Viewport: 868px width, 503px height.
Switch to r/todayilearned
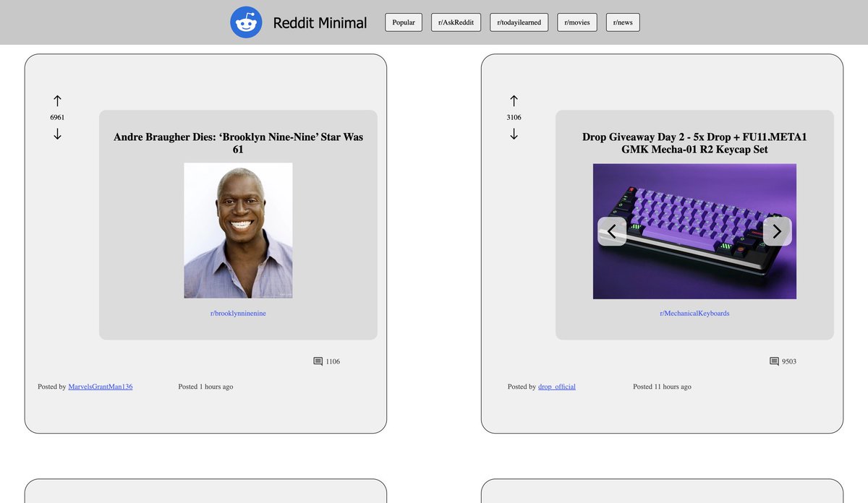click(x=519, y=22)
